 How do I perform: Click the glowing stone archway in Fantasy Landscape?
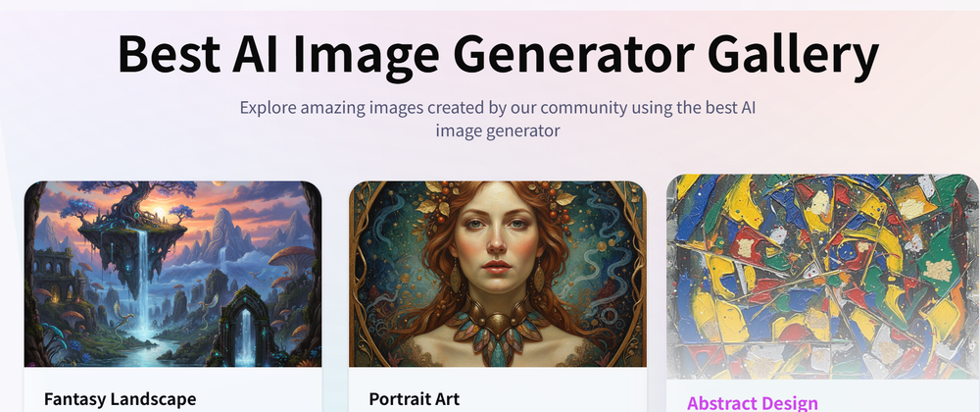click(x=242, y=325)
